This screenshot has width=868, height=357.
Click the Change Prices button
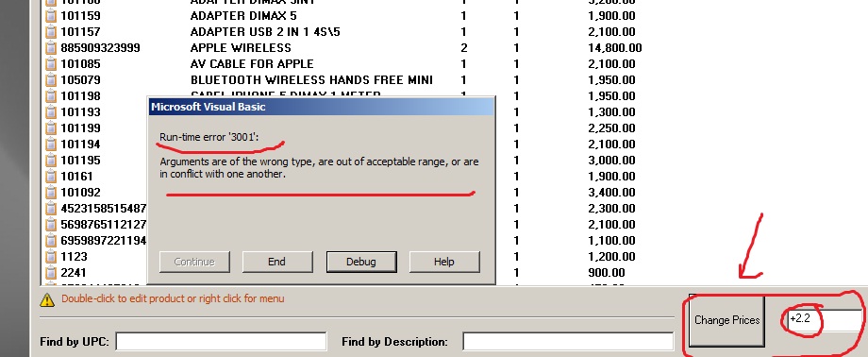(726, 320)
